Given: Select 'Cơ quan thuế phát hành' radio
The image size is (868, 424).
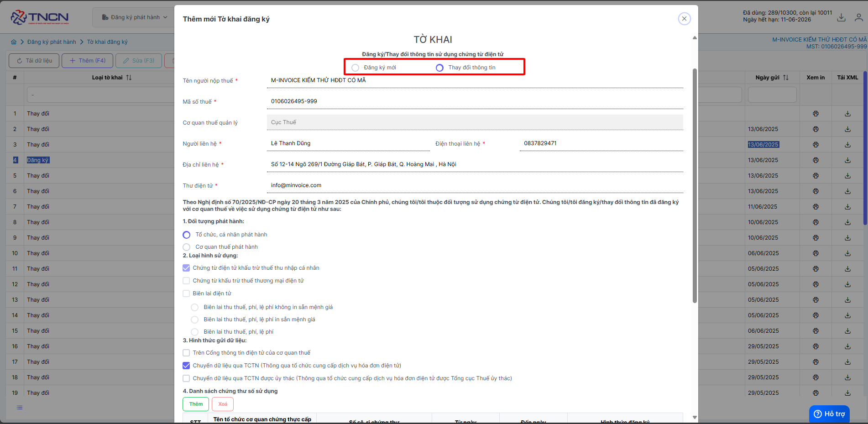Looking at the screenshot, I should click(x=186, y=247).
